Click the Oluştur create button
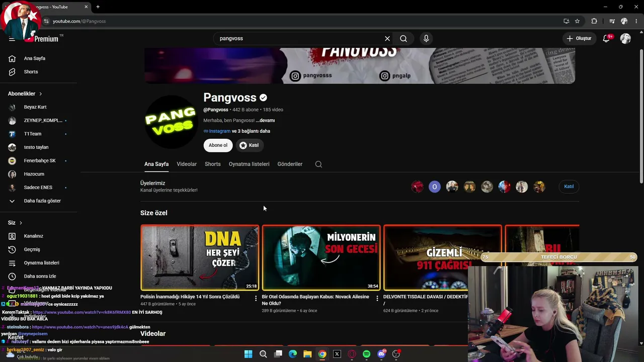644x362 pixels. pyautogui.click(x=579, y=38)
